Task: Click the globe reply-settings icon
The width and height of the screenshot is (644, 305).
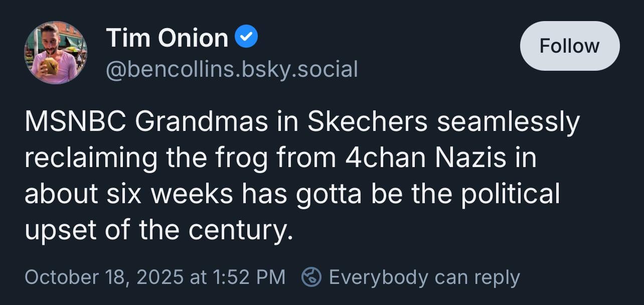Action: (x=311, y=277)
